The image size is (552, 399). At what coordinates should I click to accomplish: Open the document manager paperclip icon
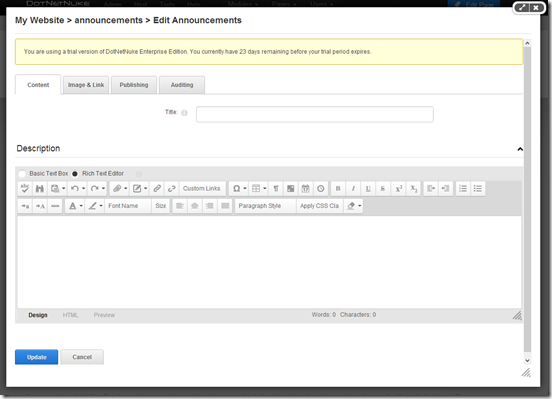117,188
